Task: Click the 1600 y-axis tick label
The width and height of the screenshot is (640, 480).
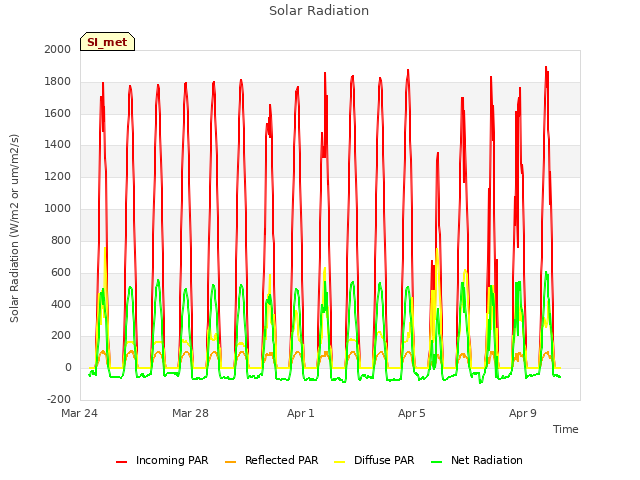Action: click(58, 113)
